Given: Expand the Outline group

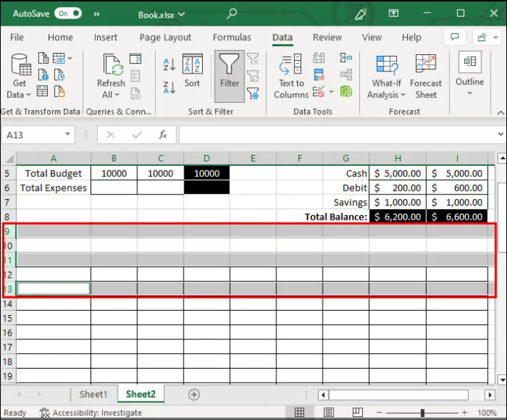Looking at the screenshot, I should pos(470,74).
